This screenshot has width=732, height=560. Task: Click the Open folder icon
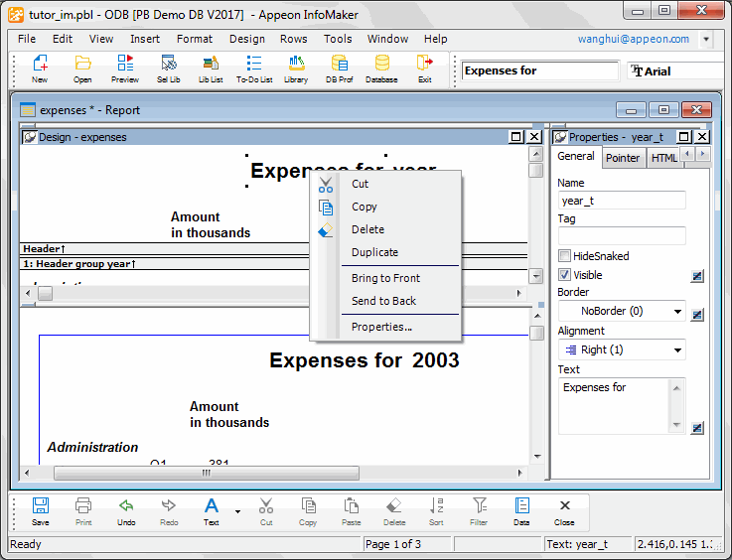[82, 69]
